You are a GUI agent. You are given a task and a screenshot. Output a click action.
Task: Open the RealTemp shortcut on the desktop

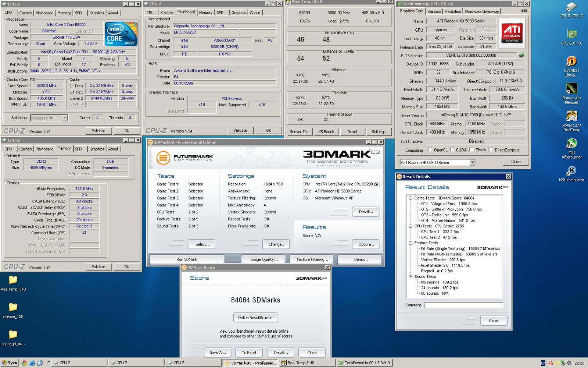click(x=571, y=121)
